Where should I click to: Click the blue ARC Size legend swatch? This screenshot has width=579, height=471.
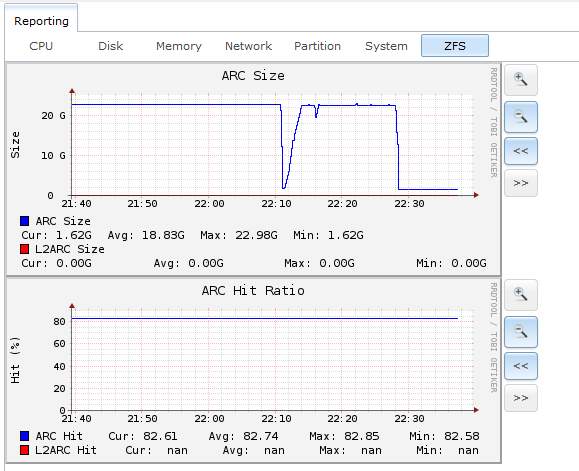25,221
